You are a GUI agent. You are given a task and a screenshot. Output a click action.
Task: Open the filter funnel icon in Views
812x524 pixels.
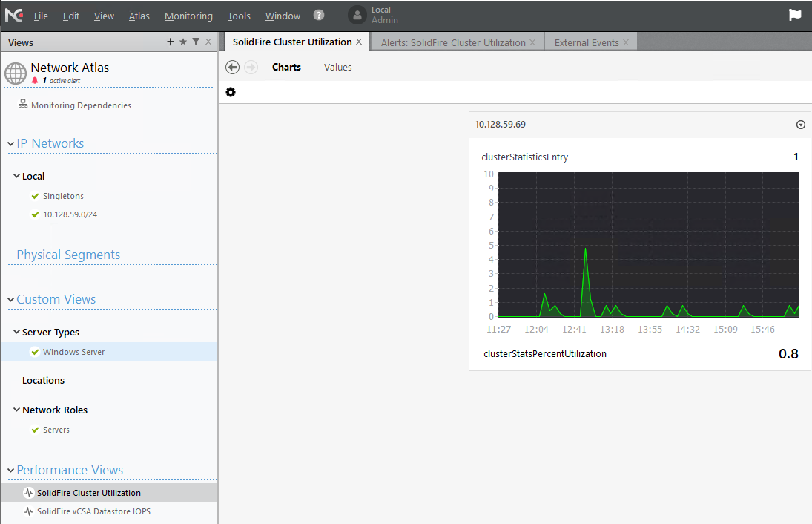[196, 42]
